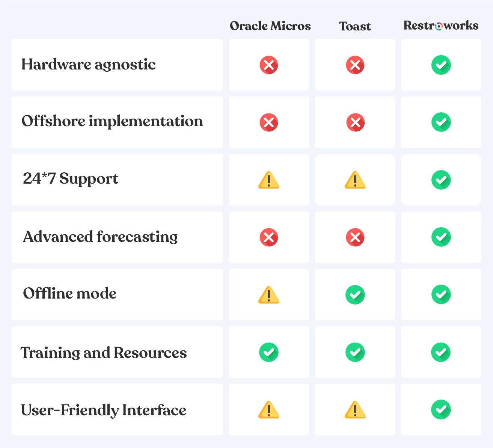Select the Toast column header
This screenshot has height=448, width=493.
point(355,26)
